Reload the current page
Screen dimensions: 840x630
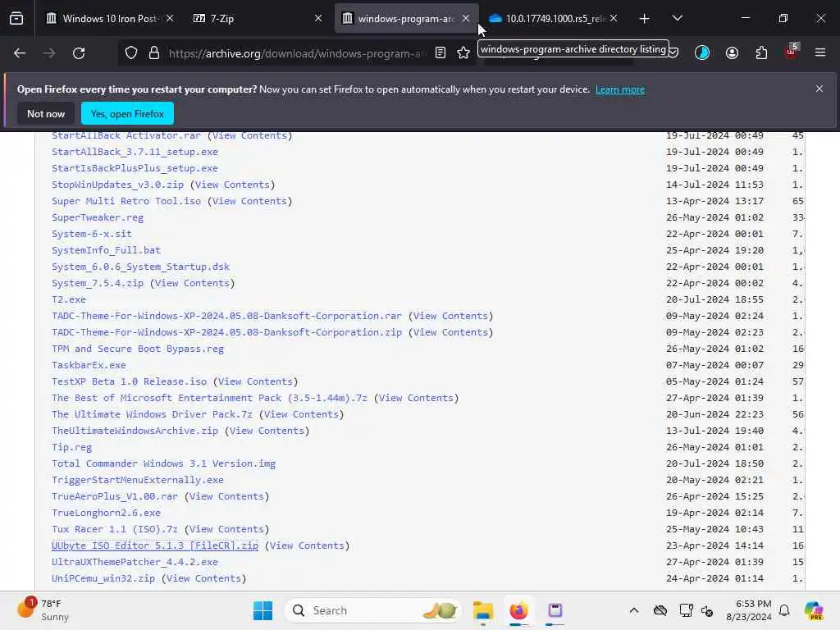(79, 53)
